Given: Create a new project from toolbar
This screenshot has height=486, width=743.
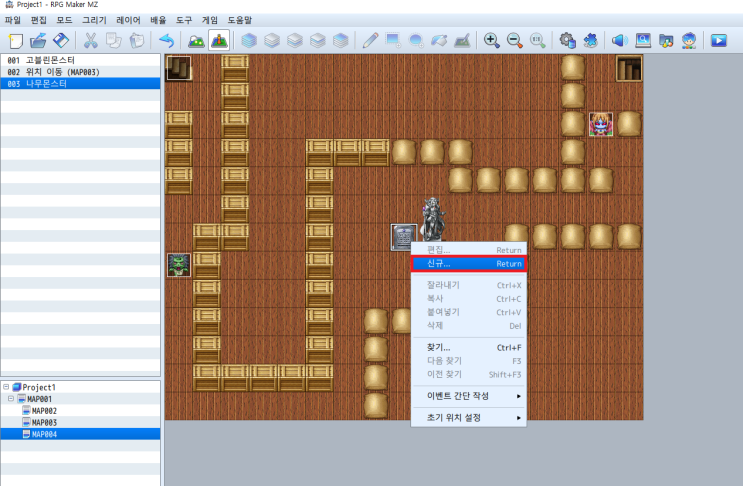Looking at the screenshot, I should coord(16,41).
